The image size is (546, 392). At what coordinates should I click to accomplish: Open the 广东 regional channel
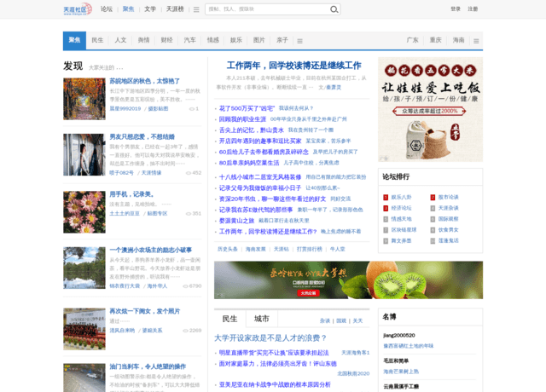click(x=413, y=41)
